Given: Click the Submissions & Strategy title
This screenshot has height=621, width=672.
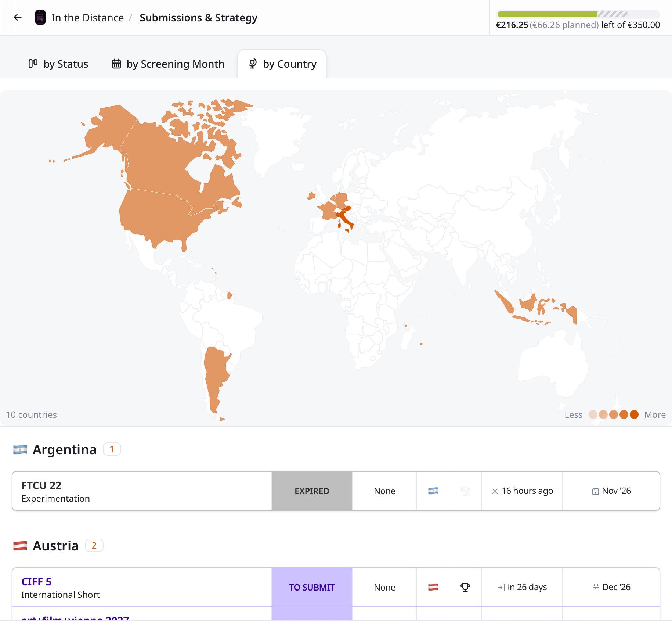Looking at the screenshot, I should 198,18.
